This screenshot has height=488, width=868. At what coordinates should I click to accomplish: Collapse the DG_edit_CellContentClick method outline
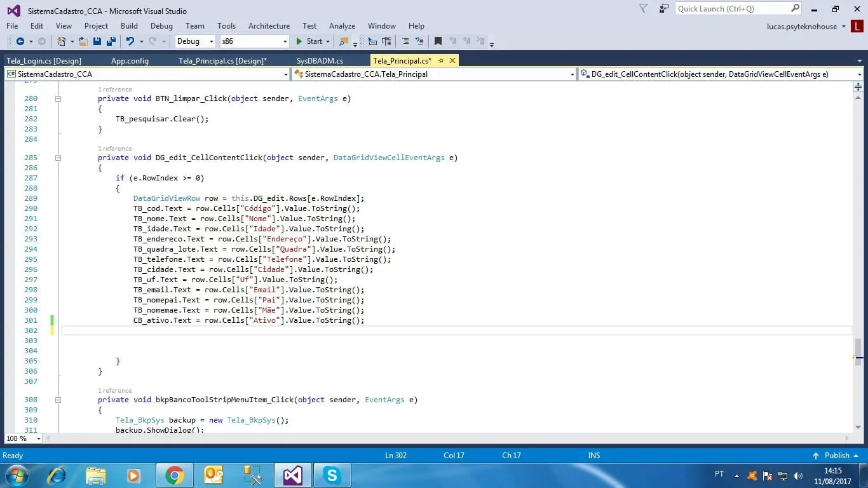click(x=58, y=158)
